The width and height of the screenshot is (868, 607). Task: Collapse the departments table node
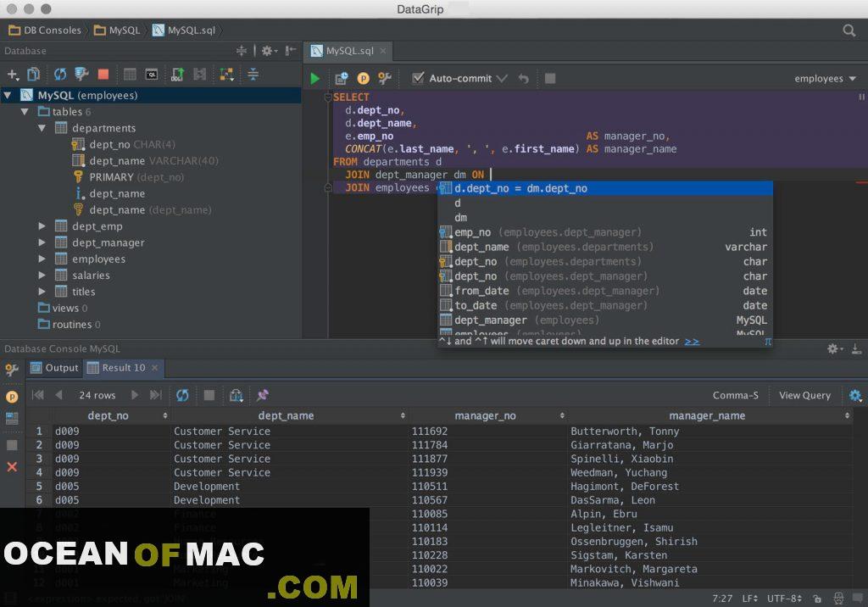[x=42, y=128]
